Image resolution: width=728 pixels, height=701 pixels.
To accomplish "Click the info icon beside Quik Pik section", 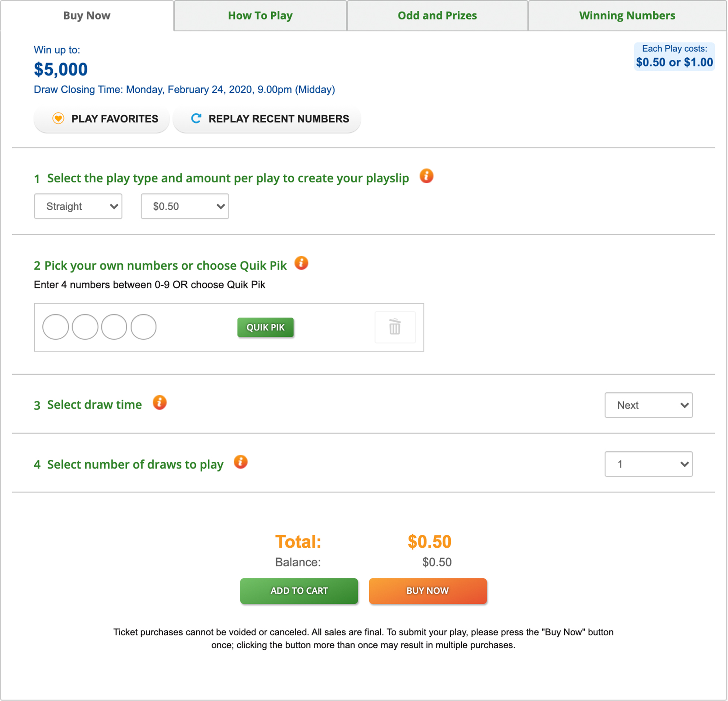I will (x=302, y=263).
